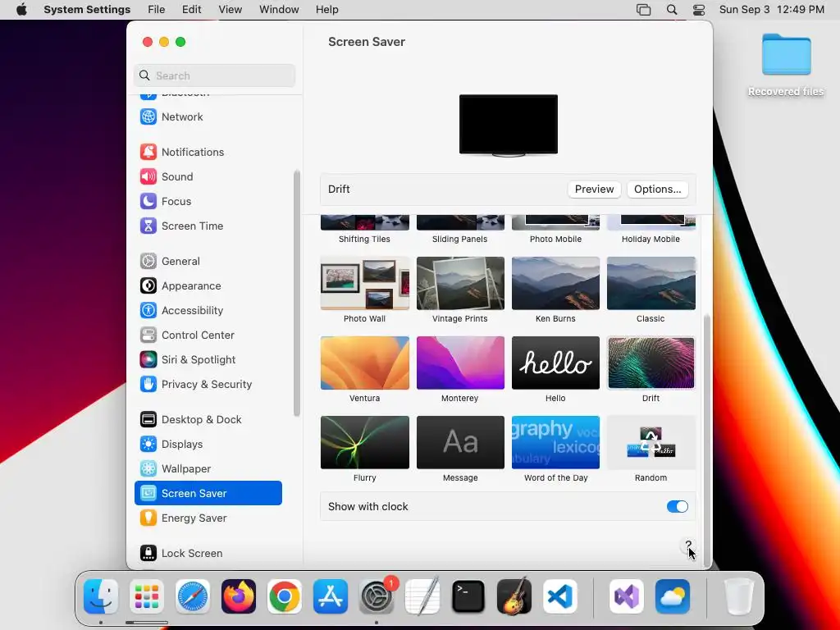The image size is (840, 630).
Task: Open Displays settings
Action: pos(208,444)
